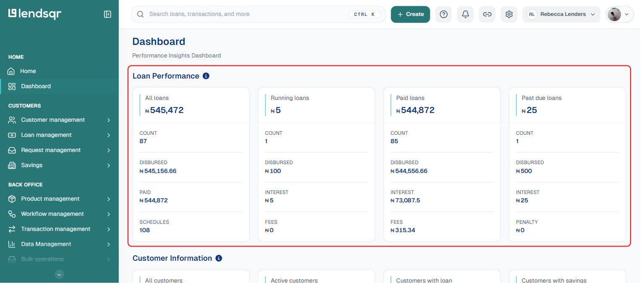Click the fees value 315.34
Screen dimensions: 644x283
coord(403,230)
